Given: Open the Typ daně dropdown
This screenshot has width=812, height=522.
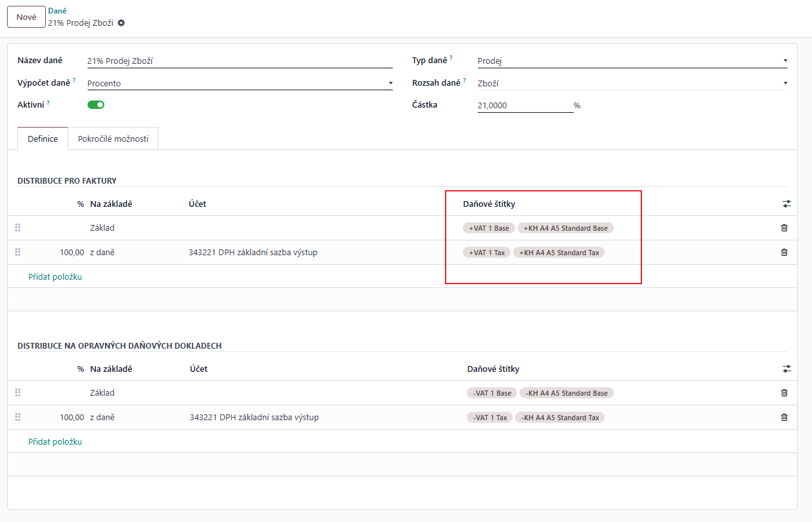Looking at the screenshot, I should click(632, 61).
